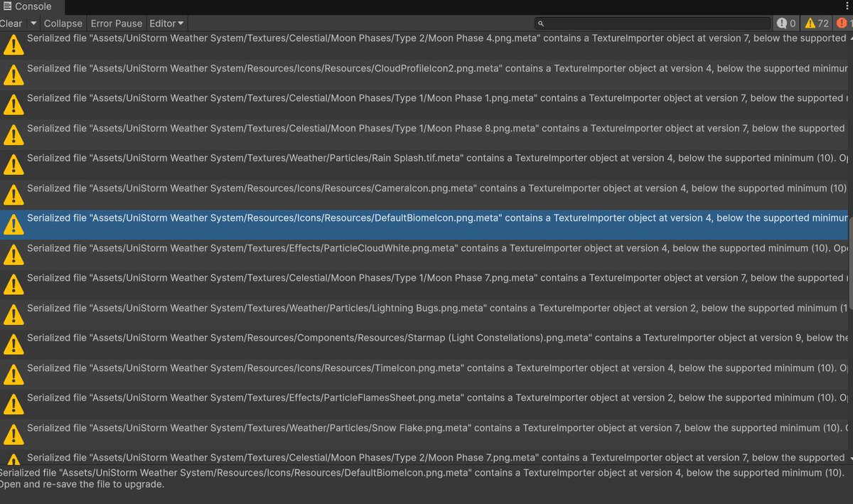This screenshot has width=853, height=504.
Task: Click warning icon beside ParticleCloudWhite entry
Action: pos(13,254)
